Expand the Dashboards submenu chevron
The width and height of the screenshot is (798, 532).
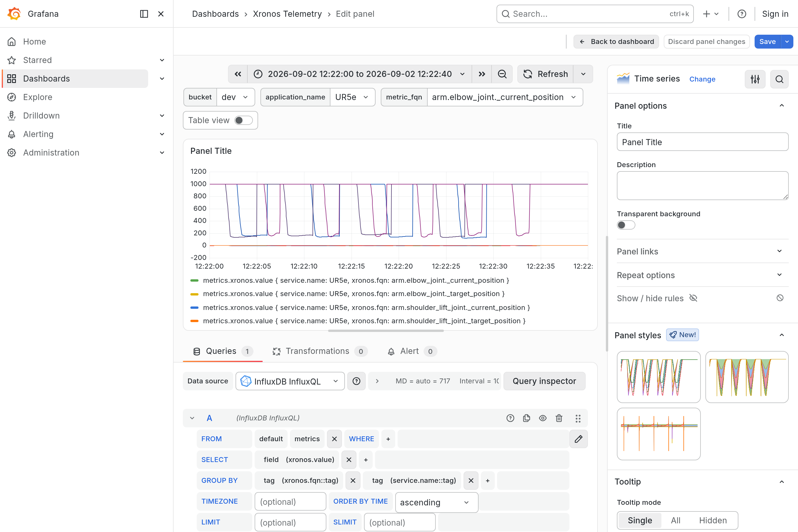[x=162, y=79]
